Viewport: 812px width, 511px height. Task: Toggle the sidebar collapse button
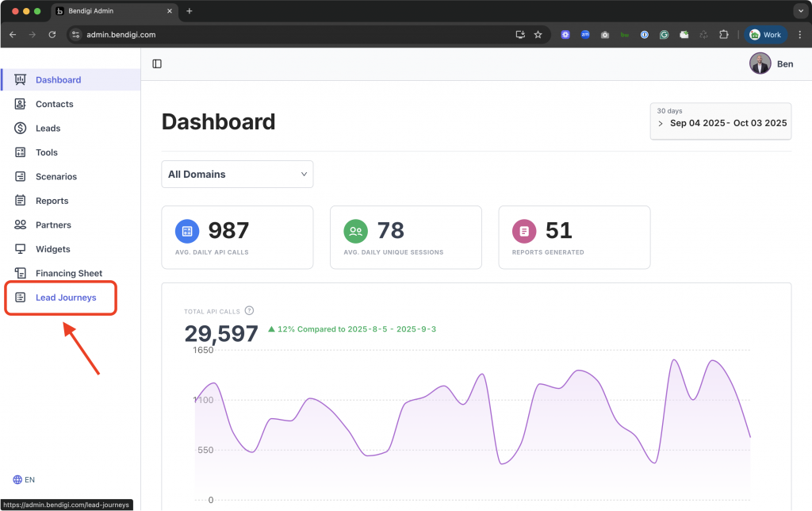[157, 64]
